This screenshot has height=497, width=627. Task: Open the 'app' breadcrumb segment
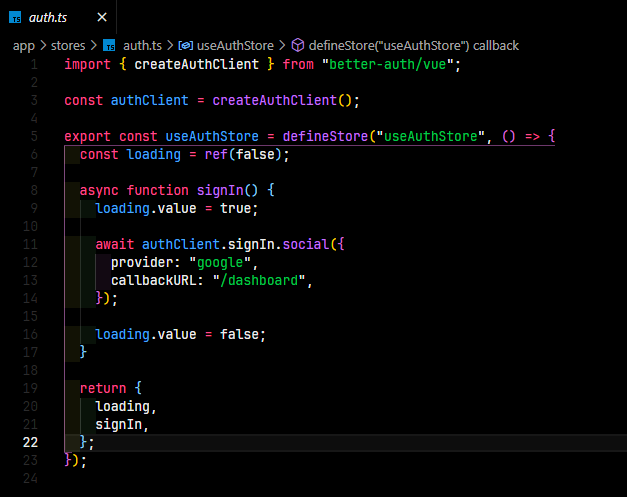click(24, 46)
